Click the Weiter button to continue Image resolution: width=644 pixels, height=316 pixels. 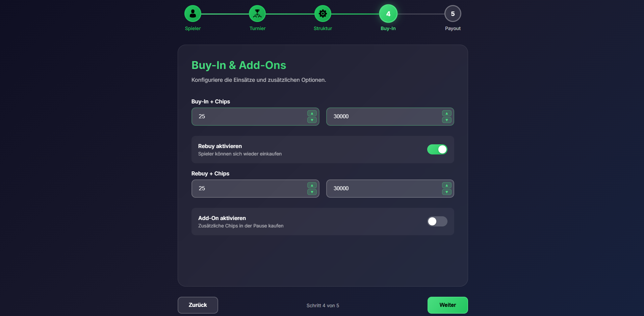point(447,305)
